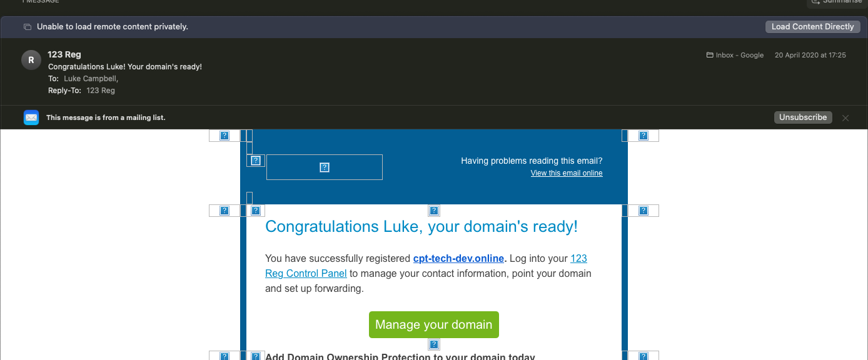Click the sender name 123 Reg

coord(64,54)
